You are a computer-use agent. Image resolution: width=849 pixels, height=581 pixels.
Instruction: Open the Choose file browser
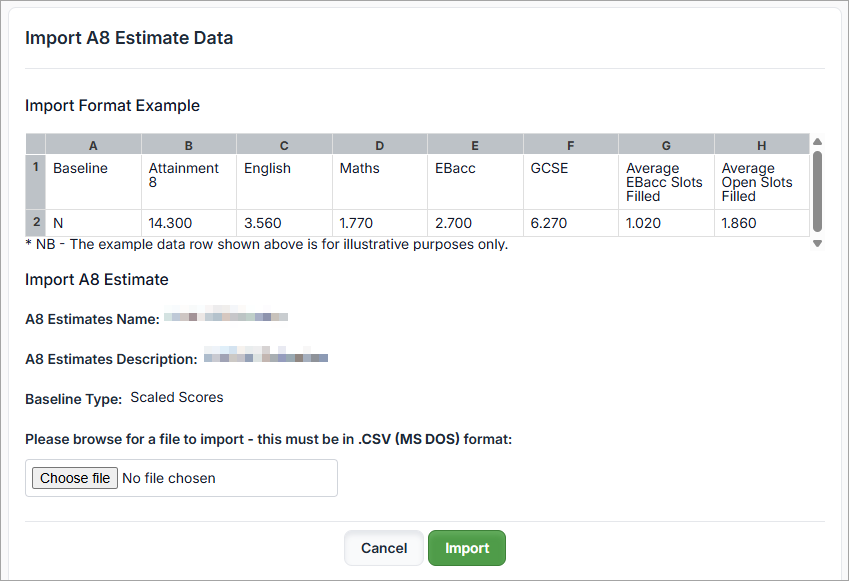point(75,478)
